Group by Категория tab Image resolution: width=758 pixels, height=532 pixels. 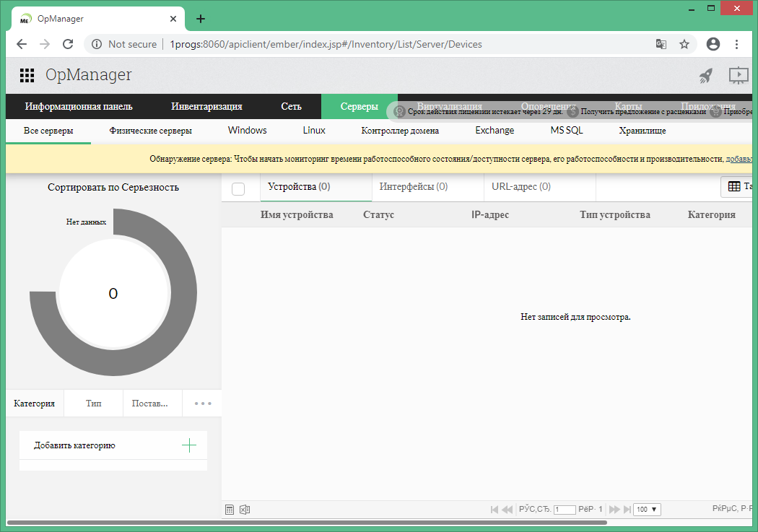pyautogui.click(x=35, y=404)
